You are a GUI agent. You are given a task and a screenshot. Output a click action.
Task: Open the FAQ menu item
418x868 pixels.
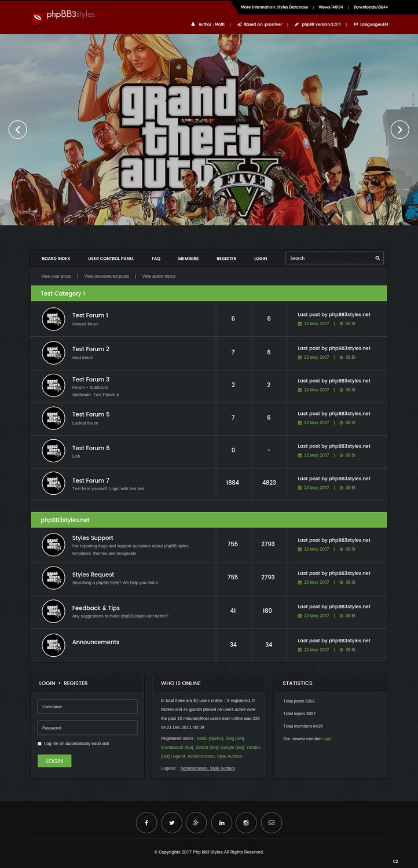[x=156, y=259]
